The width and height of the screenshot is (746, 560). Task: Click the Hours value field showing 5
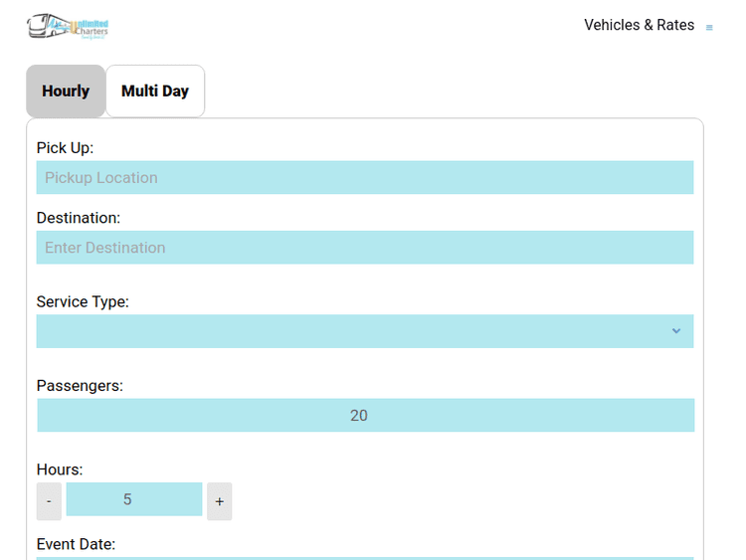133,499
